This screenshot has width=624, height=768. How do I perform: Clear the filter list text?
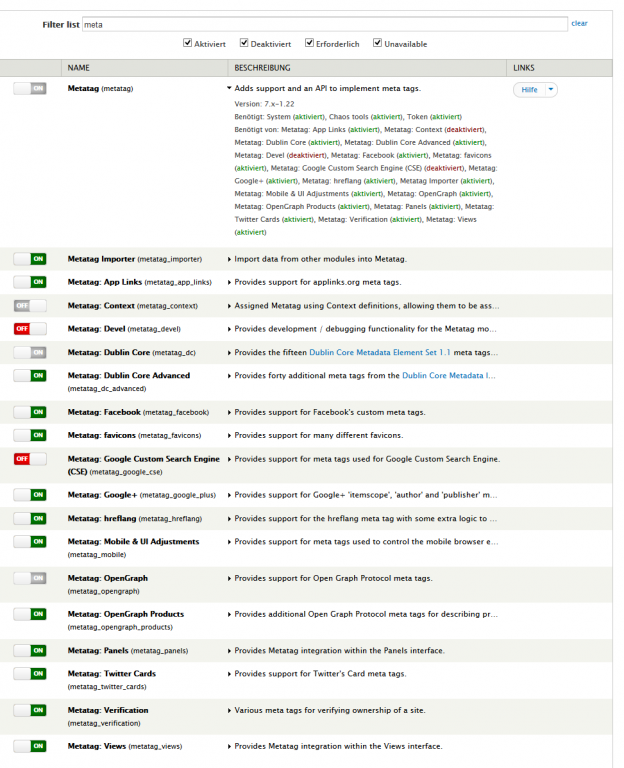[579, 23]
